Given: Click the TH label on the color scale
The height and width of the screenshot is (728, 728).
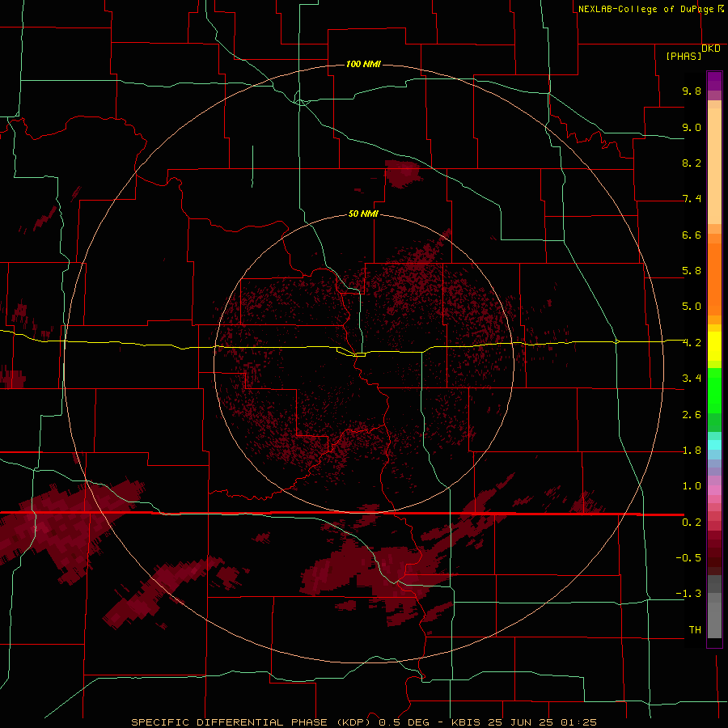Looking at the screenshot, I should click(x=695, y=630).
